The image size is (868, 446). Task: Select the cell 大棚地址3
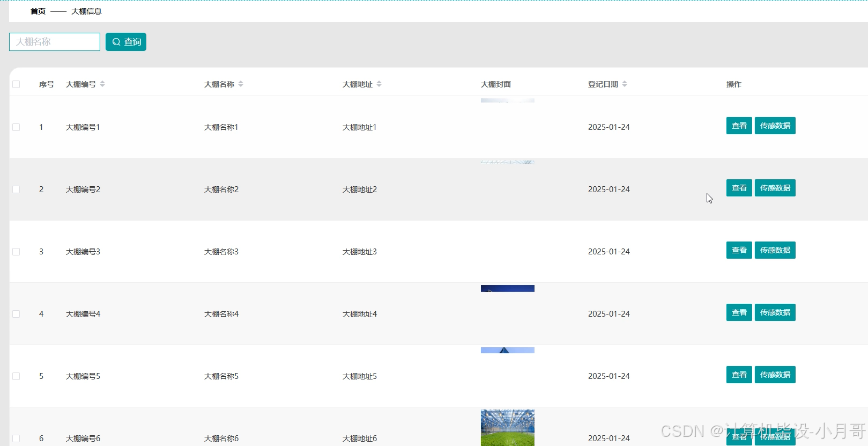coord(360,252)
